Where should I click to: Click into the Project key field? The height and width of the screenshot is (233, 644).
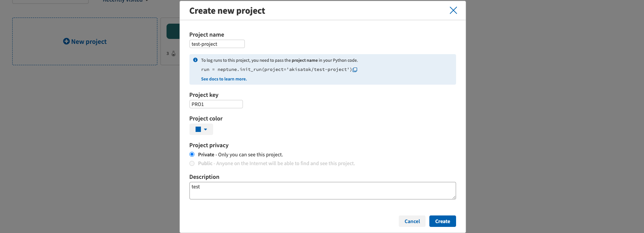pos(216,104)
